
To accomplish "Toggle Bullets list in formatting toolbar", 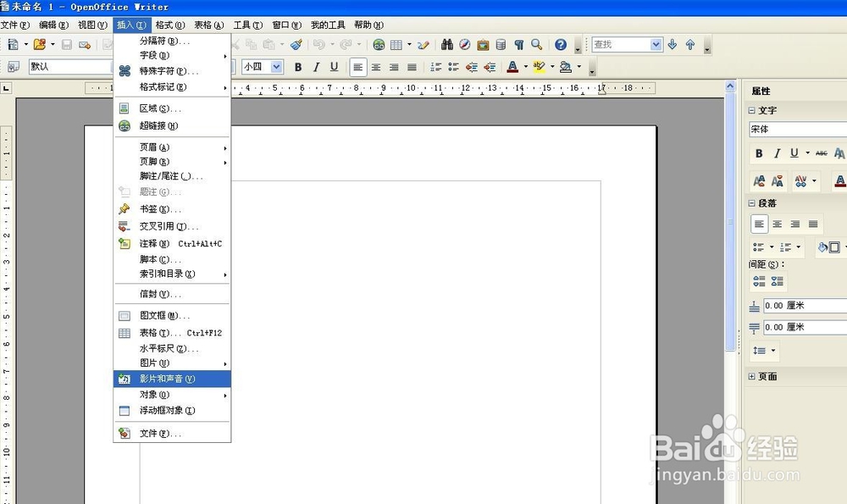I will [x=453, y=67].
